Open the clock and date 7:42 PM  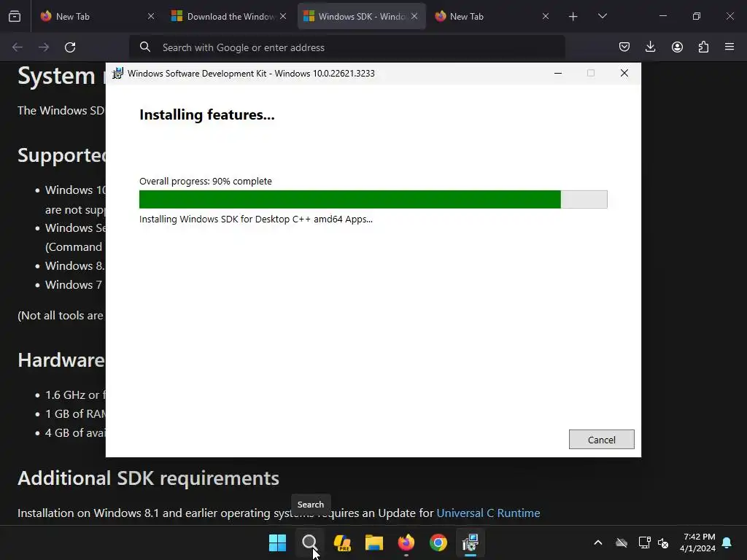pos(698,542)
